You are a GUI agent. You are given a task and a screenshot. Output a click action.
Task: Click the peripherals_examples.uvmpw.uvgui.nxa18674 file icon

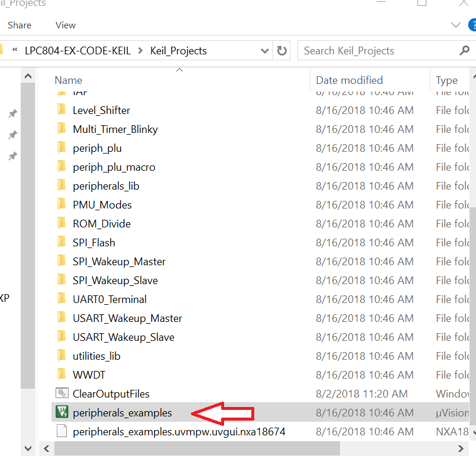(x=62, y=431)
